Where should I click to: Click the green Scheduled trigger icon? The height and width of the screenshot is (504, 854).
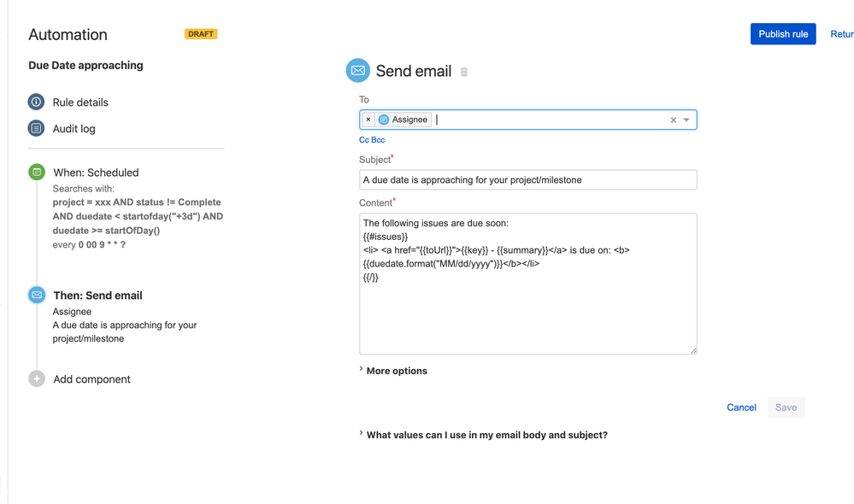tap(37, 172)
